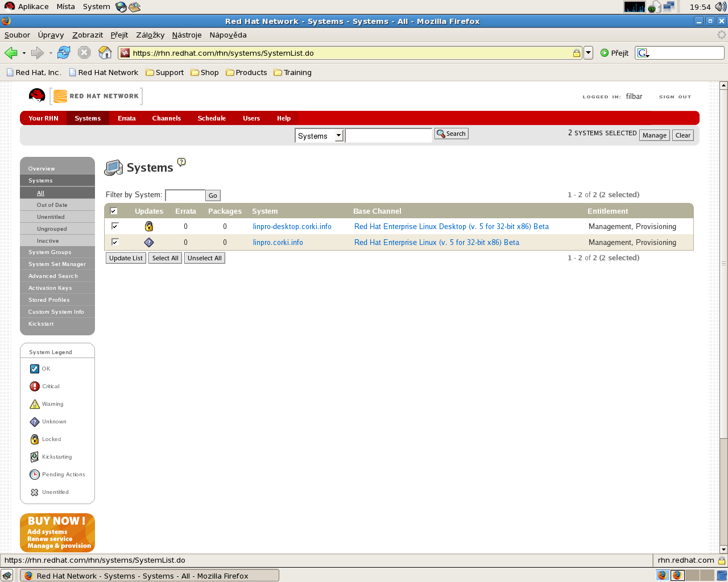Uncheck the linpro.corki.info row checkbox
This screenshot has height=582, width=728.
[115, 242]
